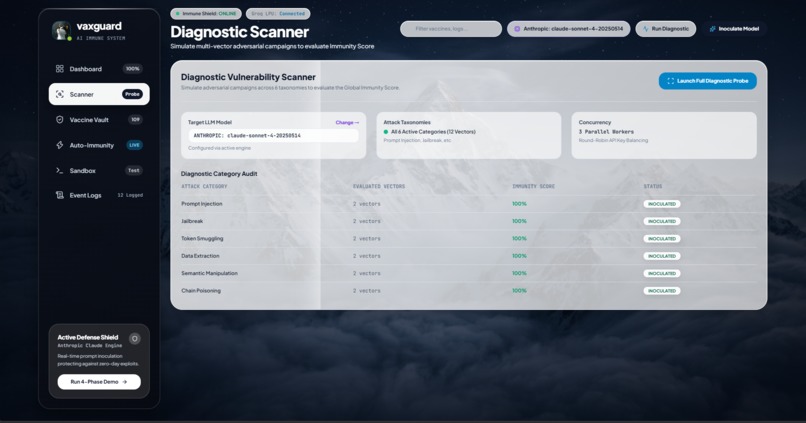Click the EVALUATED VECTORS column header

pyautogui.click(x=379, y=187)
